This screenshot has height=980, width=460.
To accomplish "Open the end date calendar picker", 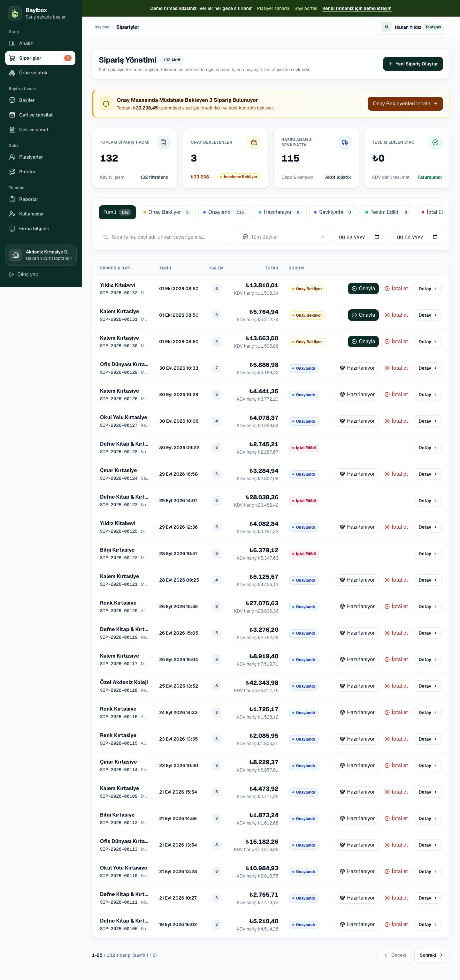I will 435,237.
